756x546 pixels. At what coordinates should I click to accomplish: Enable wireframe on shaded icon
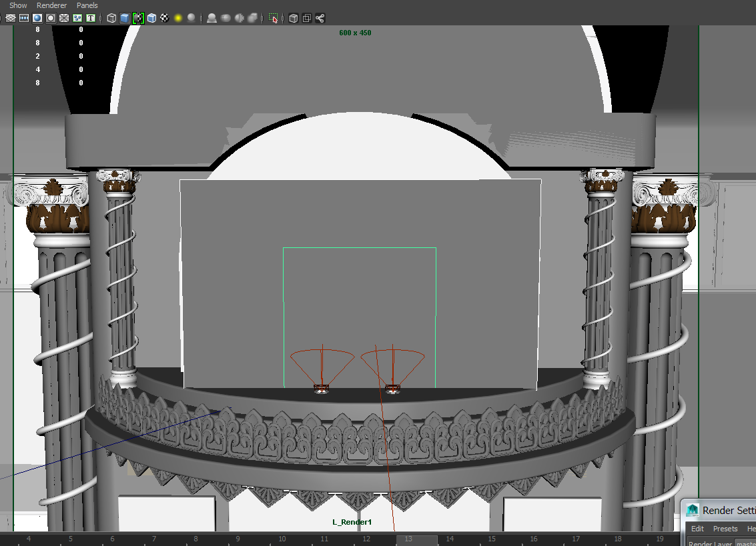coord(152,18)
